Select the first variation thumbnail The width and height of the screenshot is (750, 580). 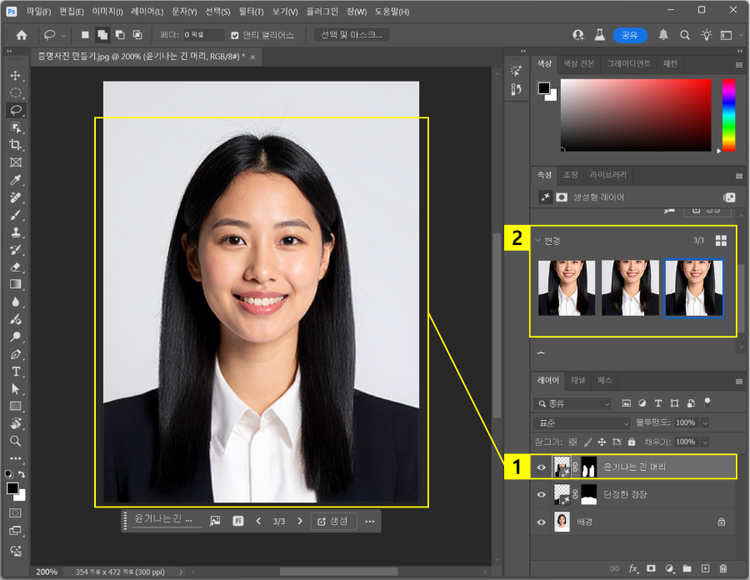pos(567,288)
